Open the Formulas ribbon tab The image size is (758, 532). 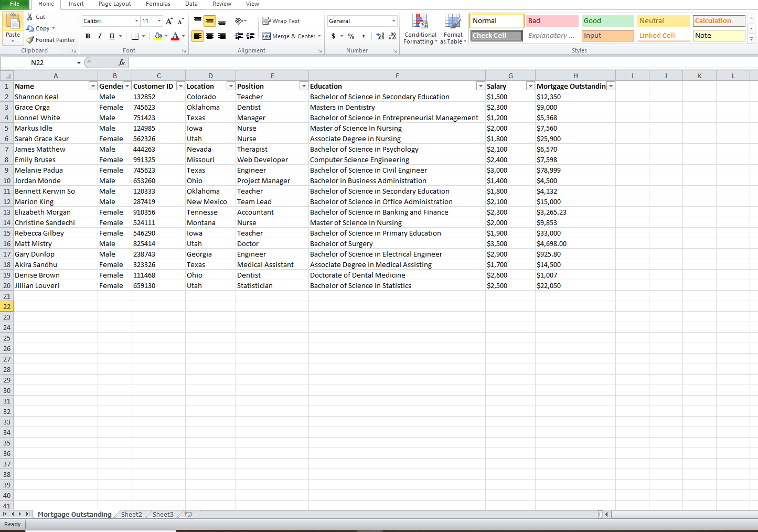click(x=158, y=4)
